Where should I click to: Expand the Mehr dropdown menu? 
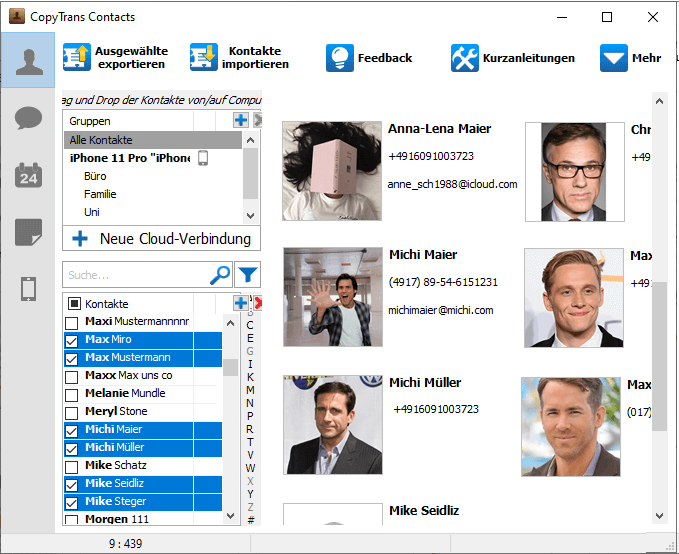click(x=630, y=58)
